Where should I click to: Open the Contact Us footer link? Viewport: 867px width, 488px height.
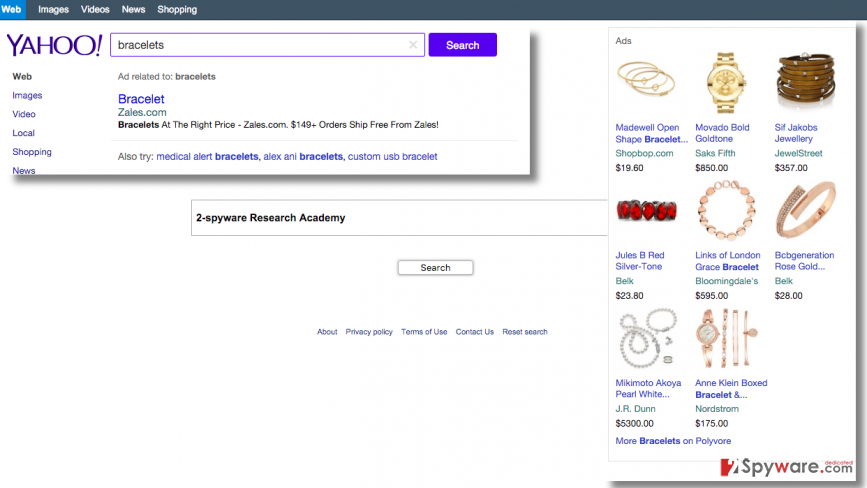coord(474,332)
